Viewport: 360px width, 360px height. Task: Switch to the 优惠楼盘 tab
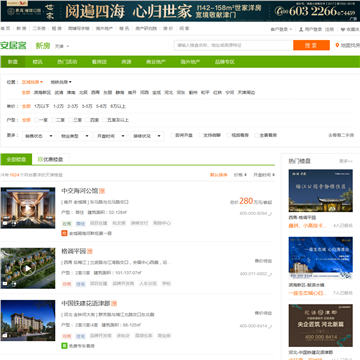pyautogui.click(x=51, y=159)
